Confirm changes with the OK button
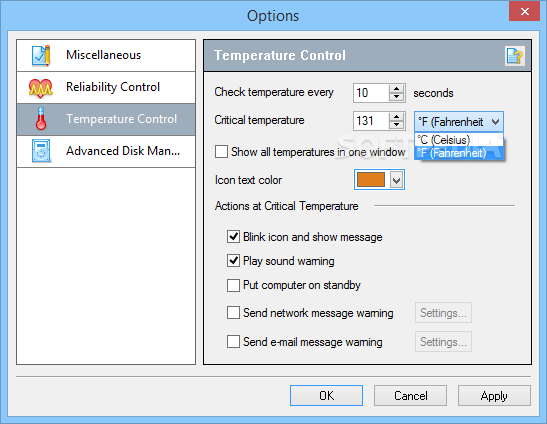 [x=326, y=395]
